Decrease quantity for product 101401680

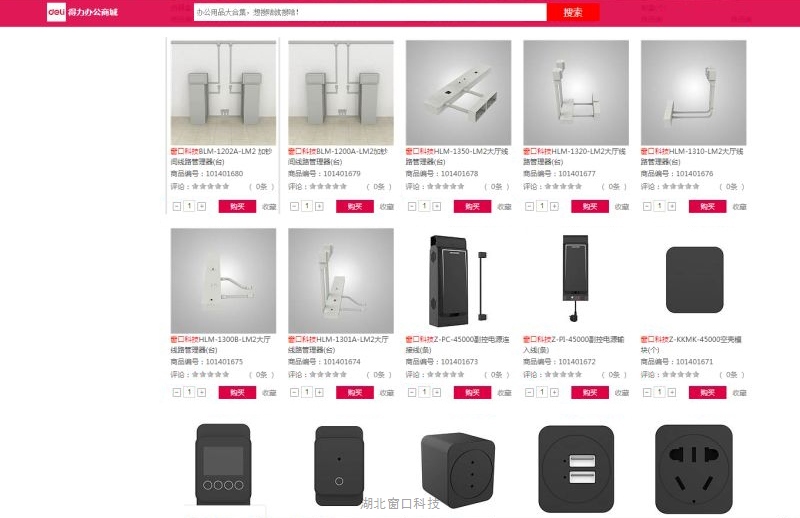(177, 206)
